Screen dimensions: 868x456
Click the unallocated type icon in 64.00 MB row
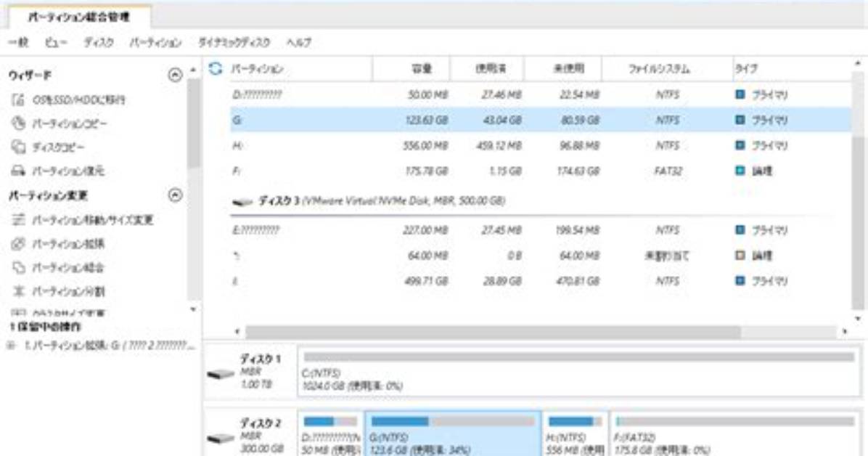[740, 256]
